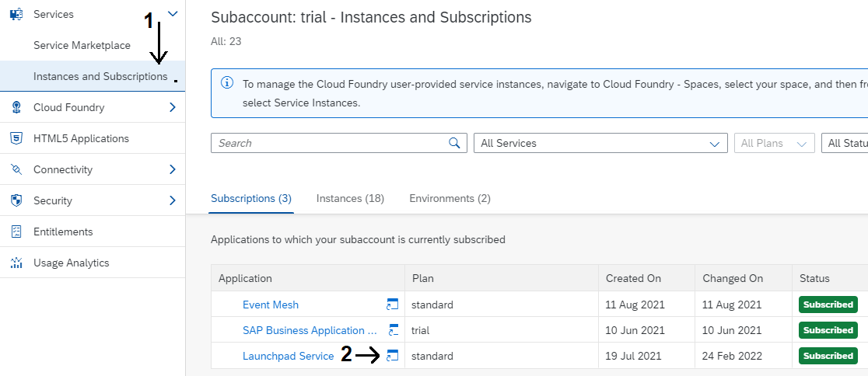Switch to the Environments (2) tab

click(450, 199)
